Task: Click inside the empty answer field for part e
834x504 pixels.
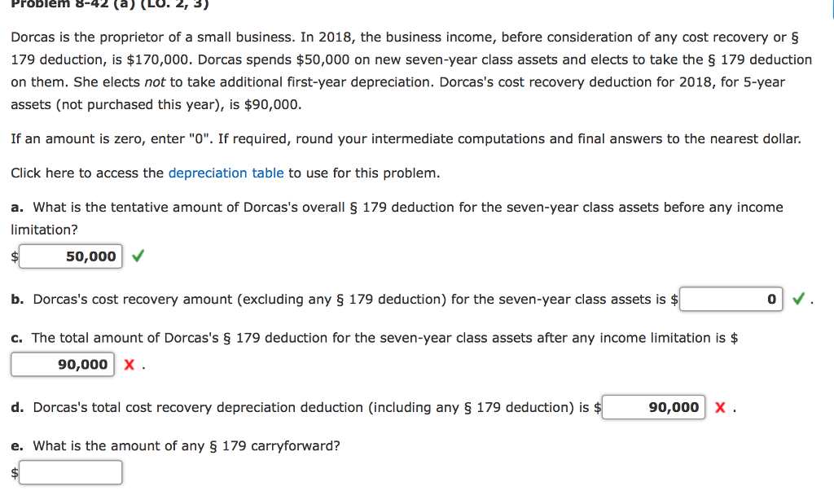Action: pos(71,472)
